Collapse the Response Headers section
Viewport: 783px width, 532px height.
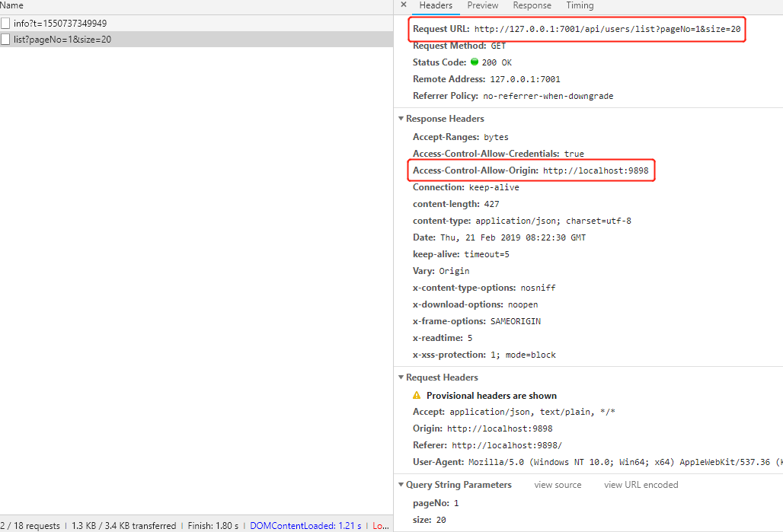pyautogui.click(x=401, y=119)
